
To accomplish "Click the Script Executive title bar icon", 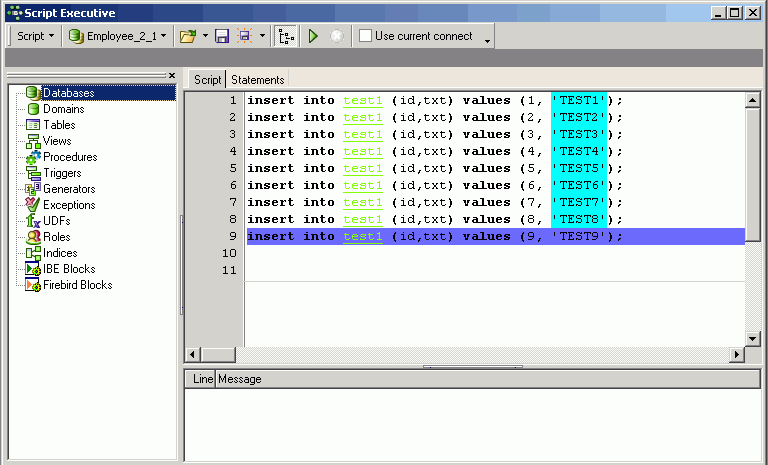I will tap(14, 13).
